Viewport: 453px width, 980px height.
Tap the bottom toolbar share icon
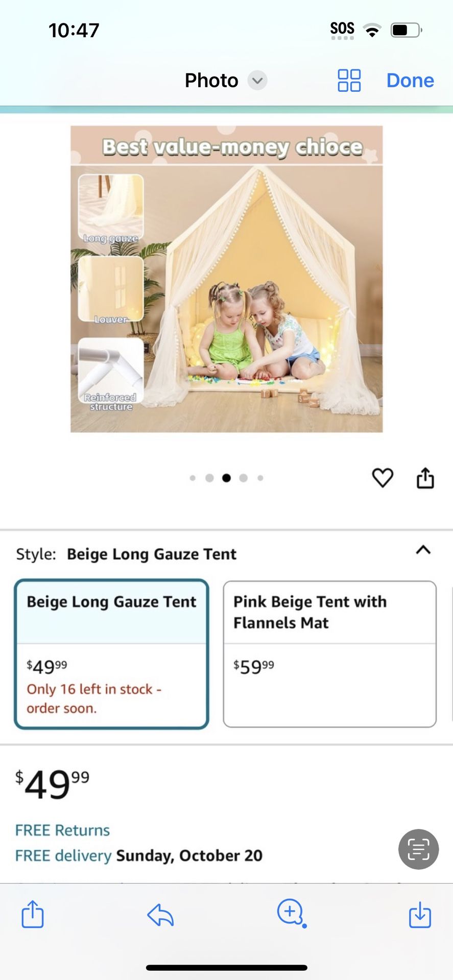tap(33, 914)
